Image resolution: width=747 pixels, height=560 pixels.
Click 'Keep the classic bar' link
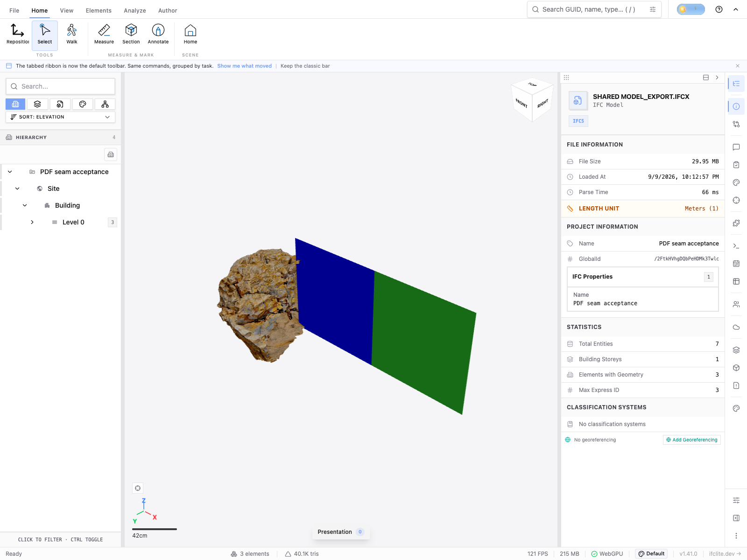pos(305,66)
